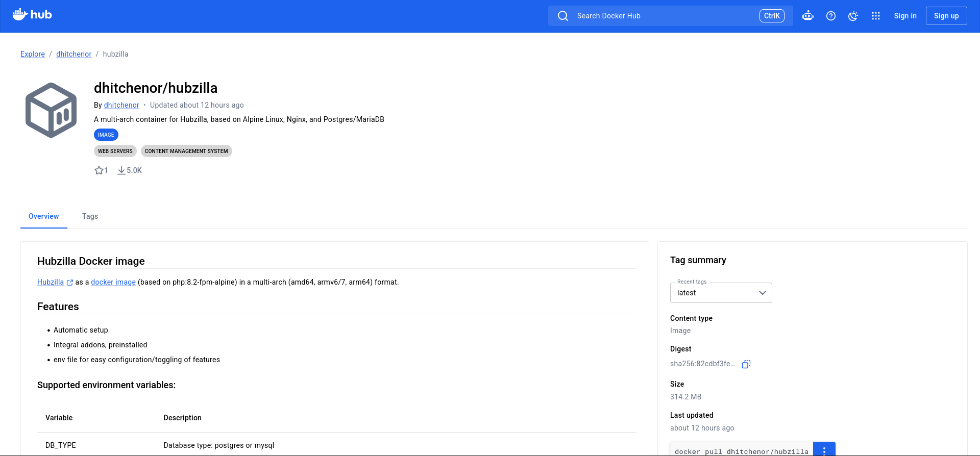Click the "env file for easy configuration" line
The image size is (980, 456).
tap(137, 360)
